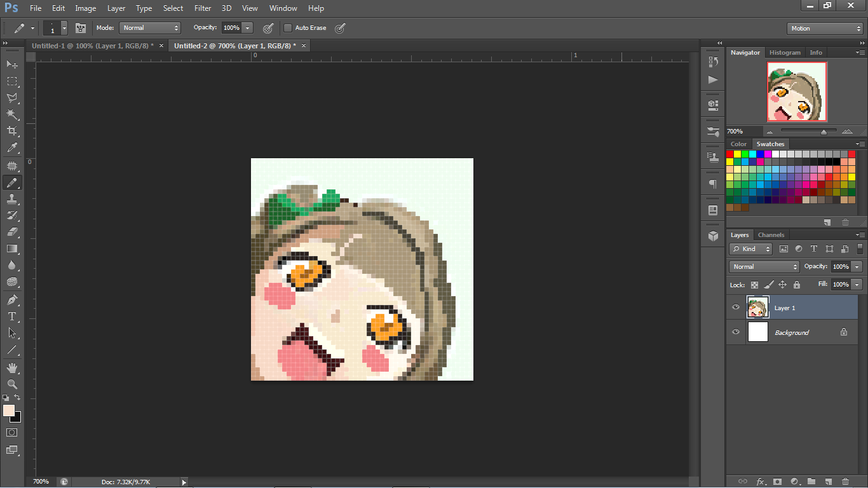This screenshot has width=868, height=488.
Task: Toggle the pixel layers filter
Action: click(x=783, y=249)
